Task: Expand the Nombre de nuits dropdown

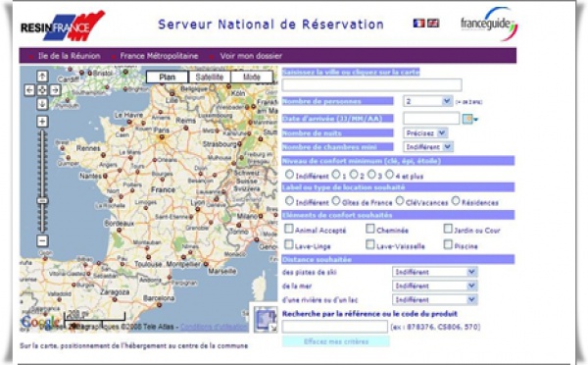Action: (x=425, y=132)
